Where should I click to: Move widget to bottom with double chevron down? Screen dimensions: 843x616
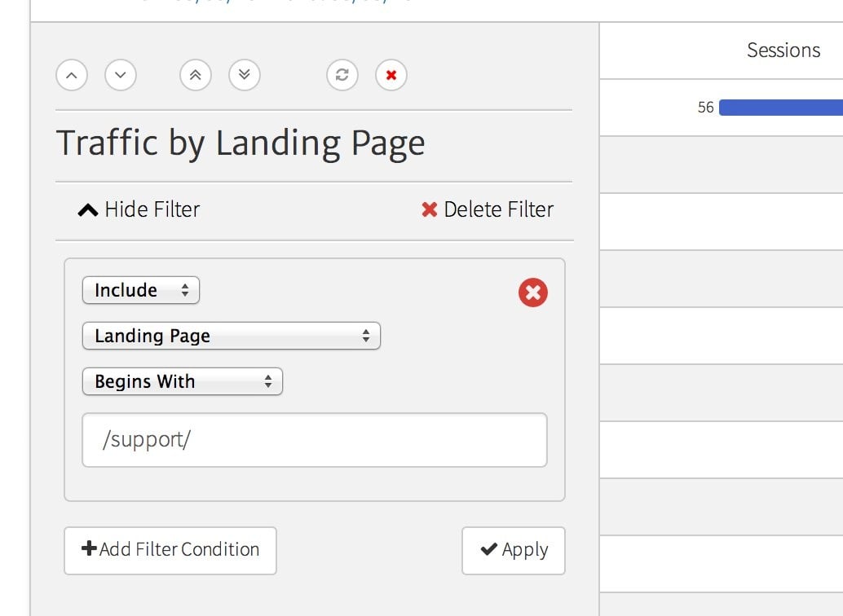[x=245, y=75]
